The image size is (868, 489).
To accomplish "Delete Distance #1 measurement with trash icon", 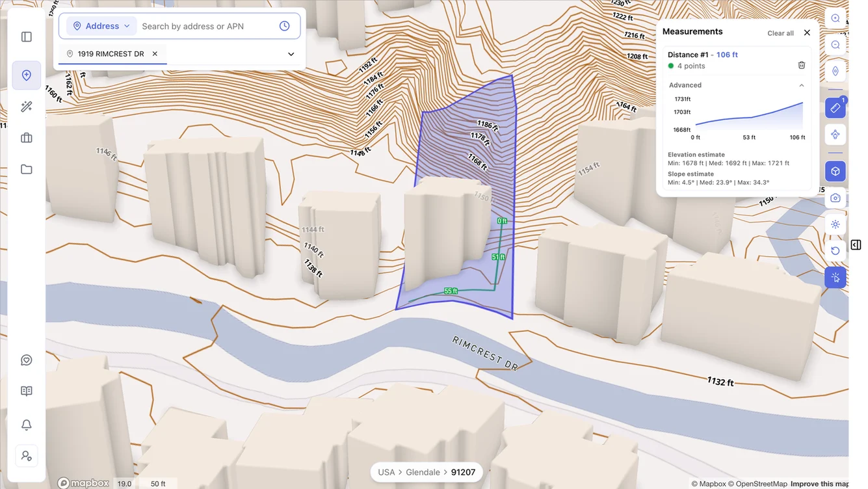I will 802,65.
